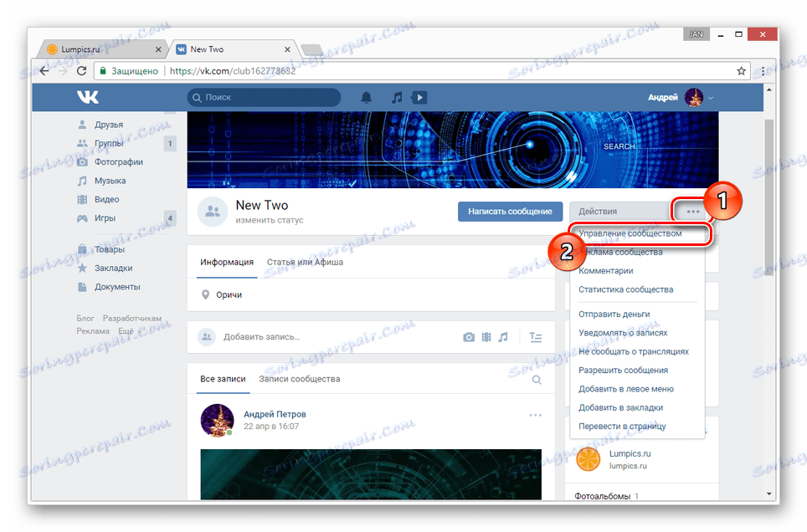The width and height of the screenshot is (807, 532).
Task: Click the browser address bar URL
Action: click(233, 71)
